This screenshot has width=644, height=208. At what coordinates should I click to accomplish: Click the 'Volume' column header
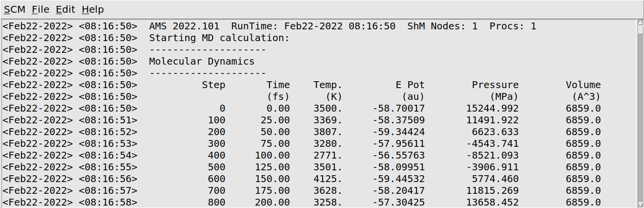583,85
